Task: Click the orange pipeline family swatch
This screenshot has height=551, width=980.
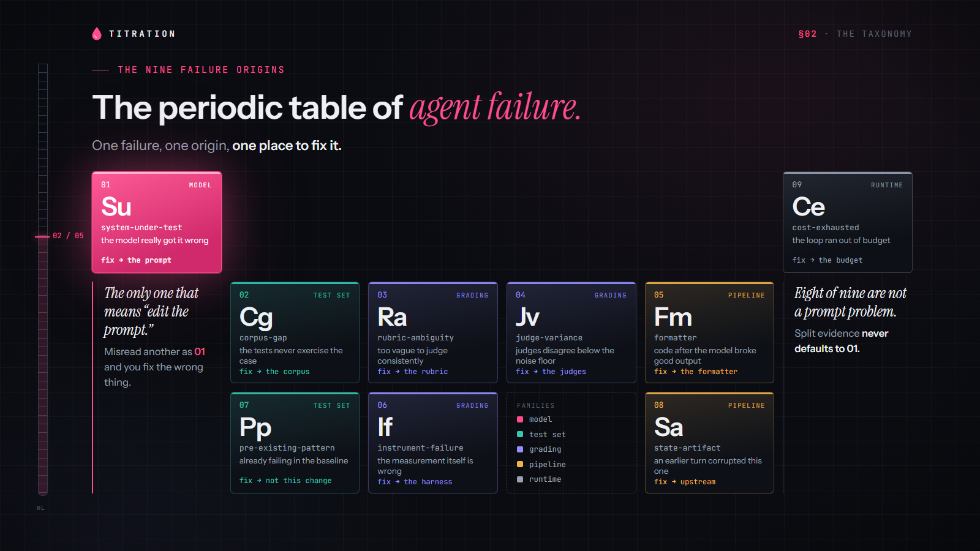Action: pos(520,464)
